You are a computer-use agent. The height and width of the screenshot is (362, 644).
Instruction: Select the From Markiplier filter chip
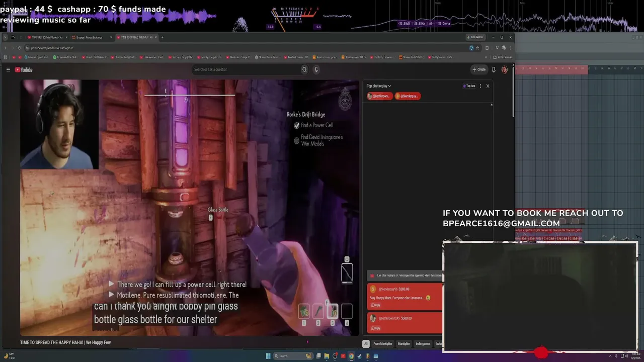(383, 344)
